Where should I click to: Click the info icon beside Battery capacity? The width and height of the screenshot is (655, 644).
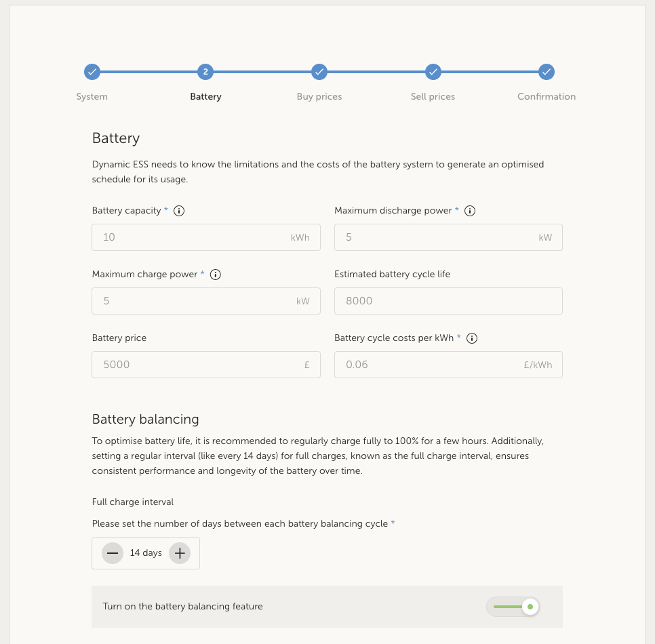[x=179, y=211]
